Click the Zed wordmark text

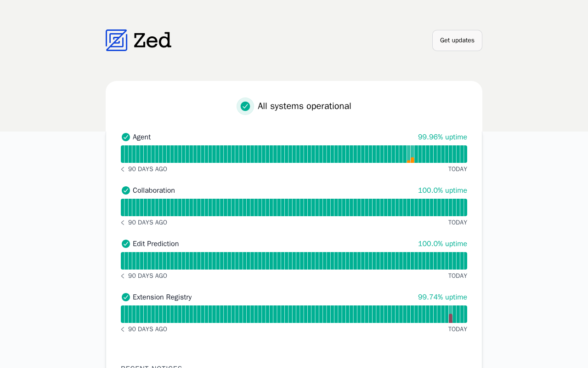click(153, 40)
